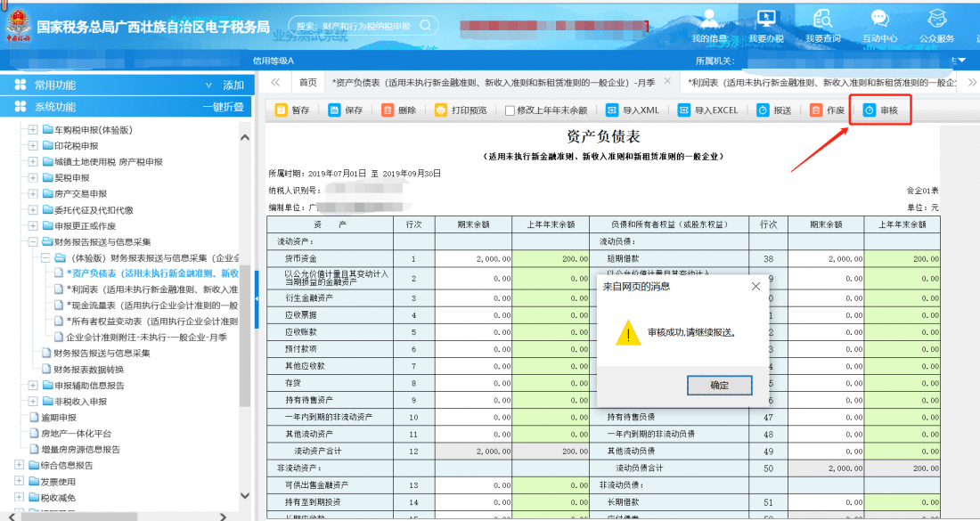The height and width of the screenshot is (521, 980).
Task: Click the 常用功能 four-leaf icon
Action: pyautogui.click(x=20, y=85)
